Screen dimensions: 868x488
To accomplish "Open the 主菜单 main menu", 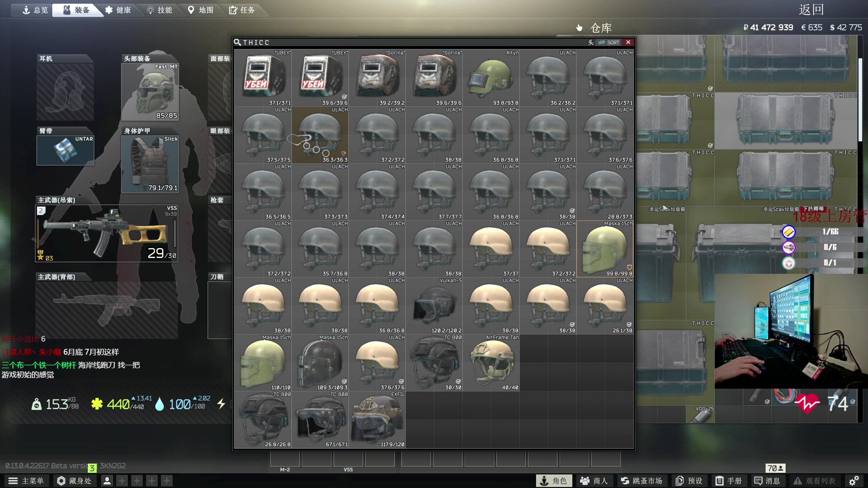I will (x=26, y=481).
